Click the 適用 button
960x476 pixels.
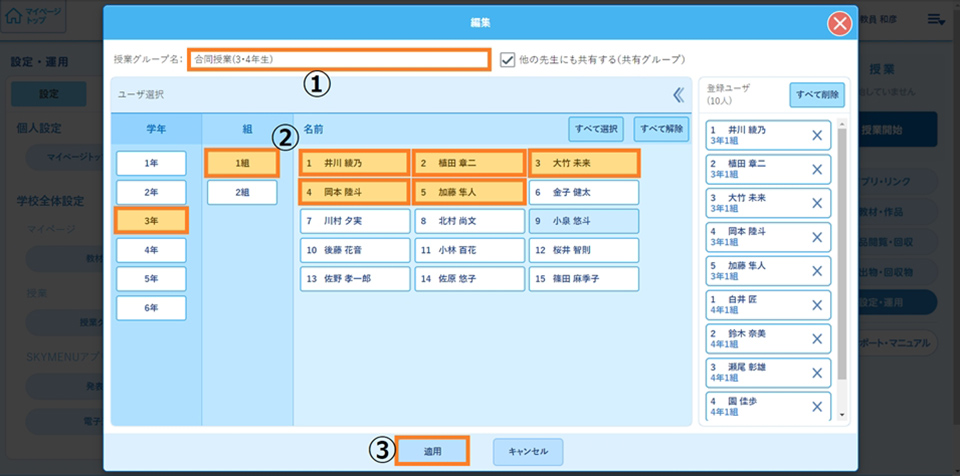point(432,452)
